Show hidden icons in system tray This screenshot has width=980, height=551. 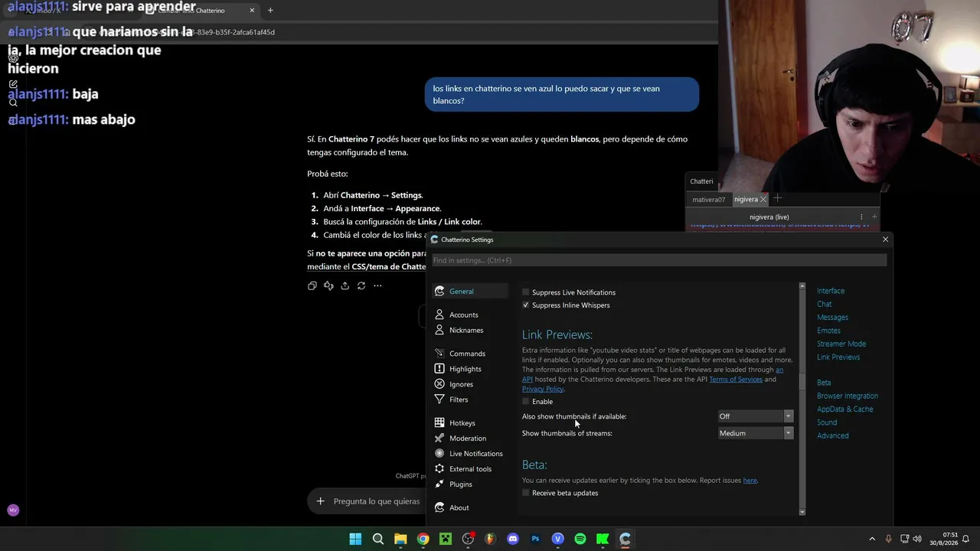pyautogui.click(x=872, y=539)
